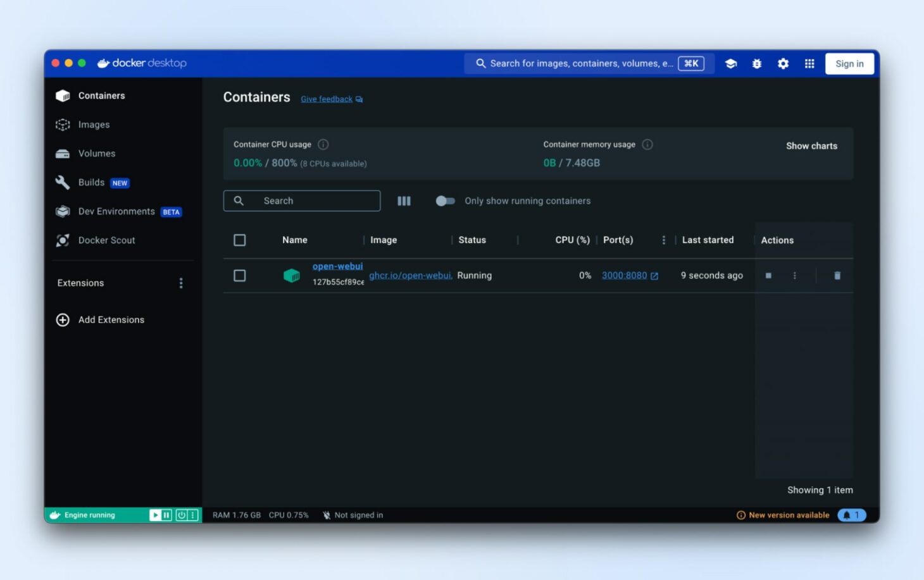Open the 3000:8080 port link
This screenshot has width=924, height=580.
625,276
